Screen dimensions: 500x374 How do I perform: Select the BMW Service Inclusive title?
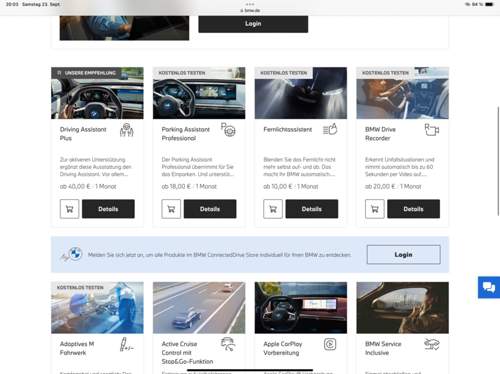click(x=383, y=348)
